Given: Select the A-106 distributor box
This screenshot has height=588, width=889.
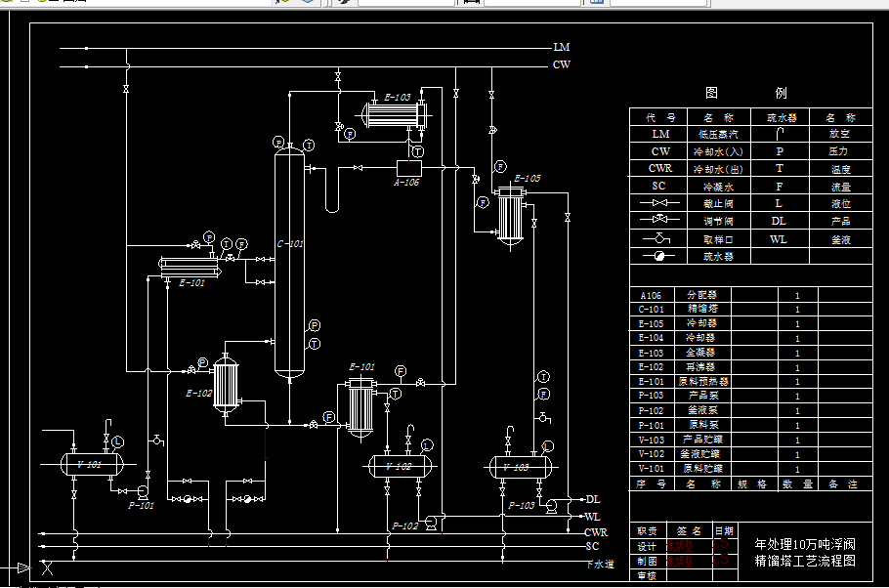Looking at the screenshot, I should click(x=408, y=168).
